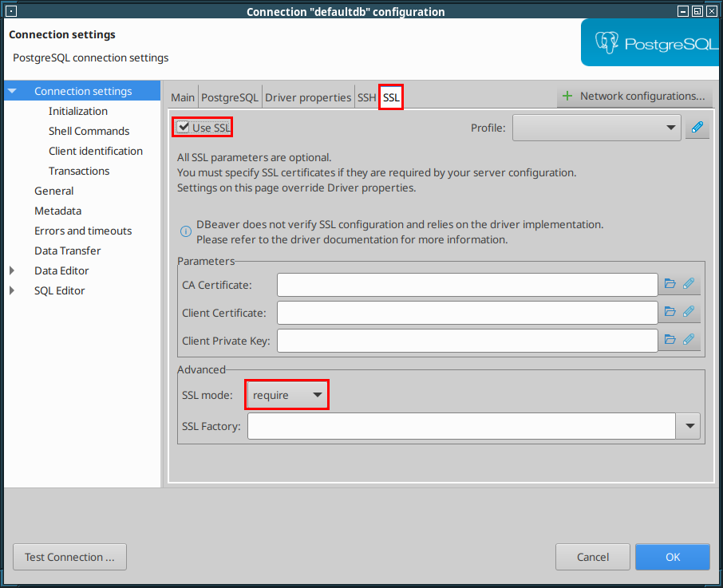Open the SSL Factory dropdown arrow
The height and width of the screenshot is (588, 723).
coord(689,426)
